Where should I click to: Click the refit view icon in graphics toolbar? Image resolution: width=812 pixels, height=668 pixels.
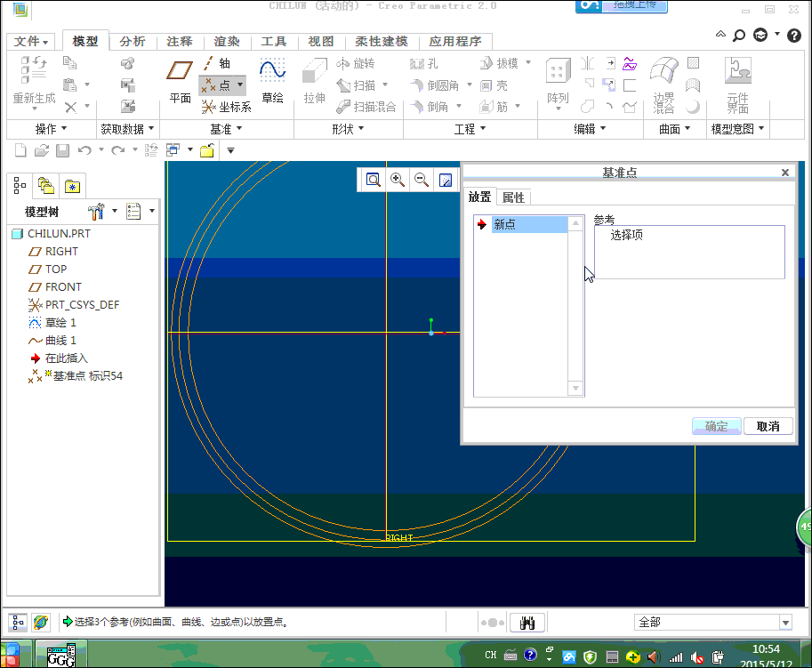[374, 180]
